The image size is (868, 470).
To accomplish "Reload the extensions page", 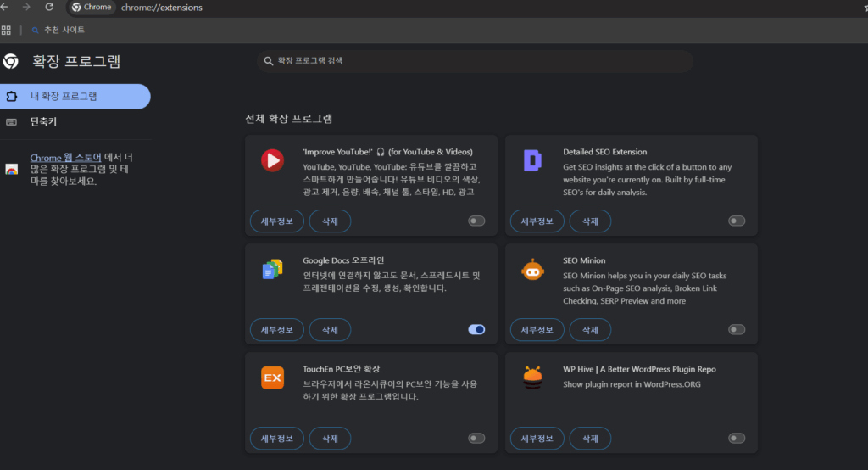I will pos(49,7).
